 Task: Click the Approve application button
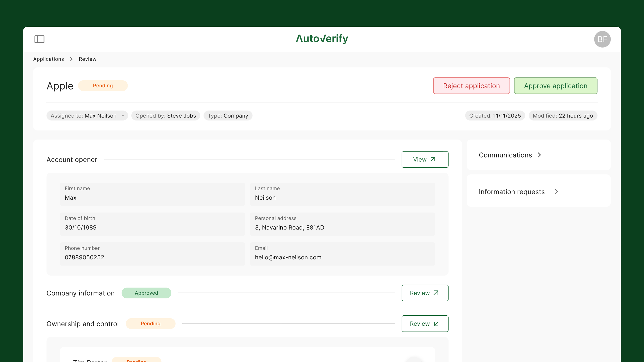[x=555, y=86]
